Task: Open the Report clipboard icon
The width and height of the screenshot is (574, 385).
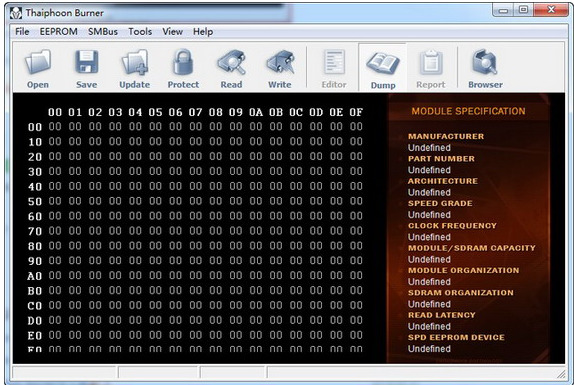Action: point(431,62)
